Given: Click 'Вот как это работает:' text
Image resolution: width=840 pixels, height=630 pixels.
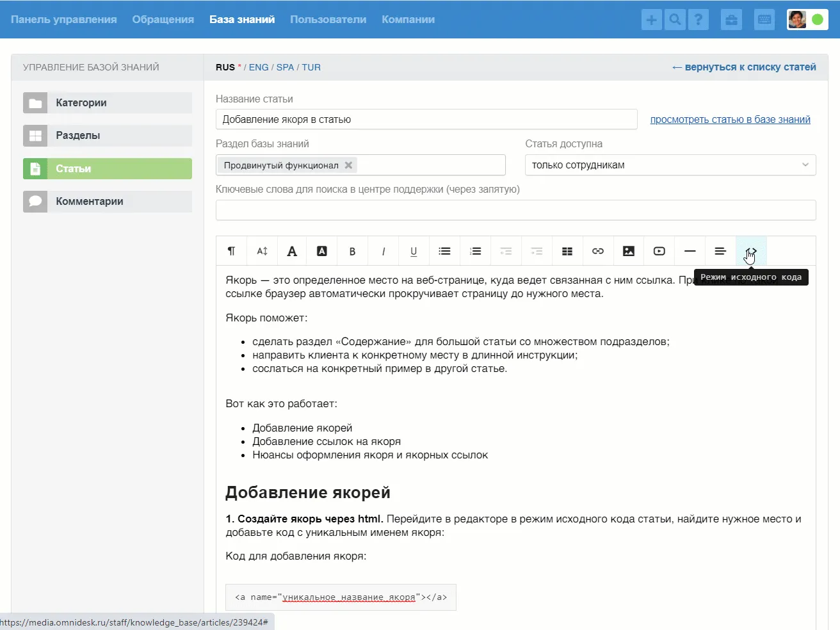Looking at the screenshot, I should [281, 404].
